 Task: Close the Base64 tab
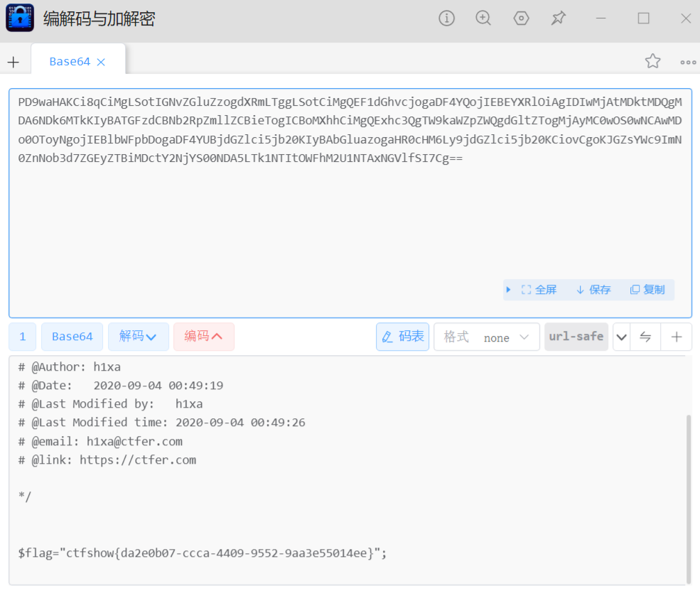point(101,62)
